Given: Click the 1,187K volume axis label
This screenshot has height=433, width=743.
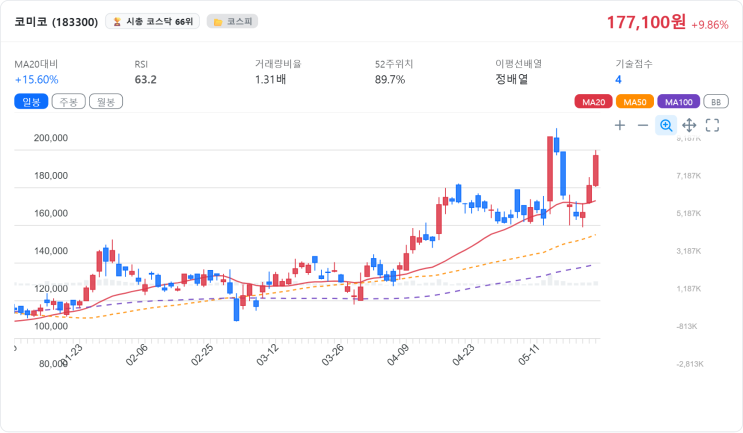Looking at the screenshot, I should point(689,289).
